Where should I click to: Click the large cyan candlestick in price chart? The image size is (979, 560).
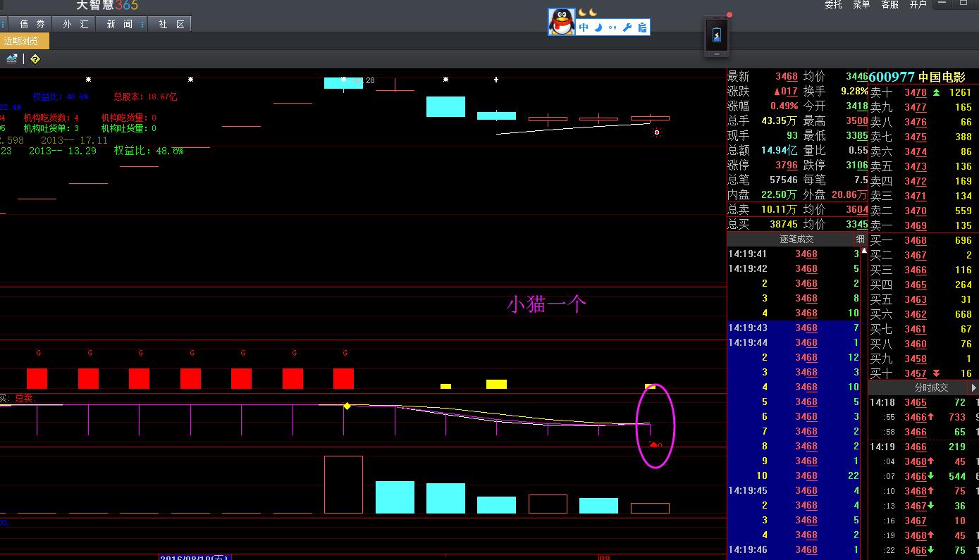coord(445,106)
